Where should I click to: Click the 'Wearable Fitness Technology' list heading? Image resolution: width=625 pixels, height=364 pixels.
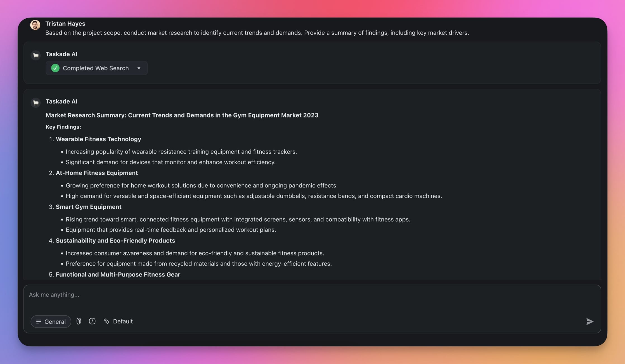(98, 139)
